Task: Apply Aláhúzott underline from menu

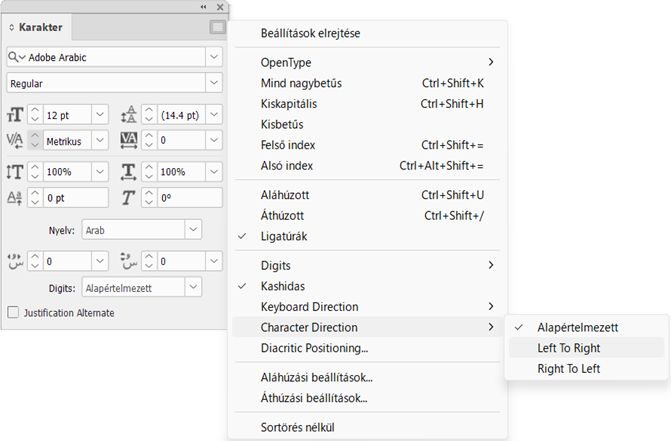Action: pyautogui.click(x=367, y=195)
